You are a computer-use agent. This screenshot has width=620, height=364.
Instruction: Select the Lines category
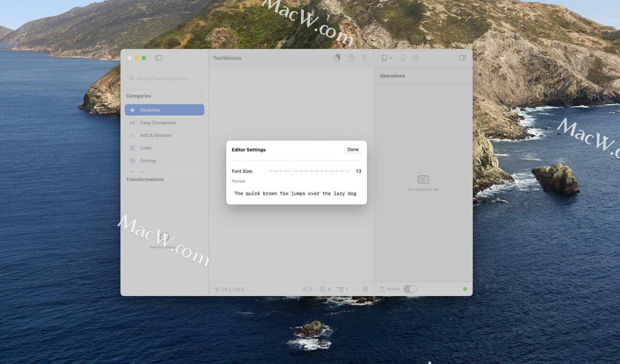[146, 148]
